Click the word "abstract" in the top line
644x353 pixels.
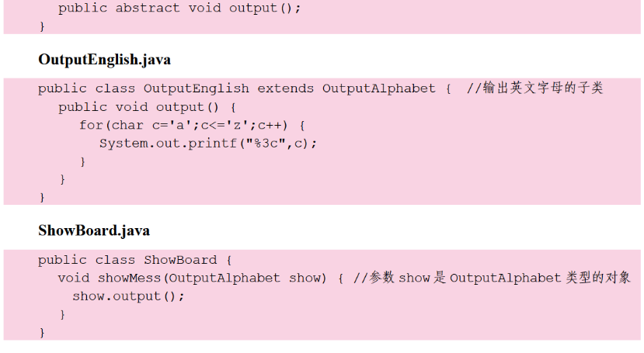[148, 9]
